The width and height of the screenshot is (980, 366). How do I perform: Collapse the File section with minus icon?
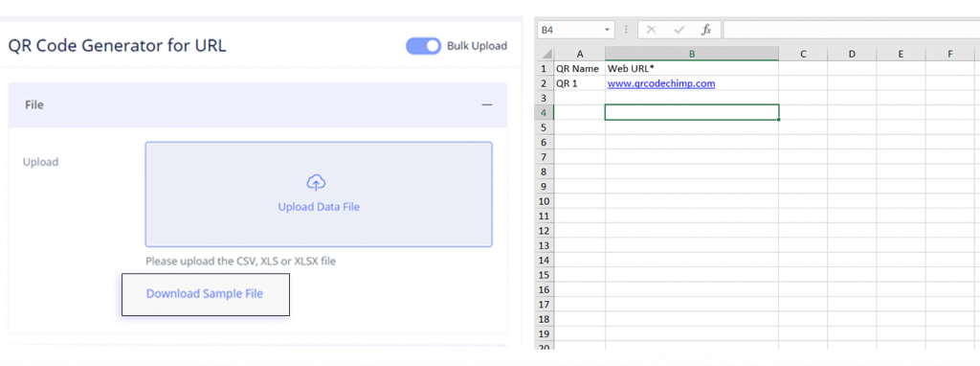click(487, 105)
